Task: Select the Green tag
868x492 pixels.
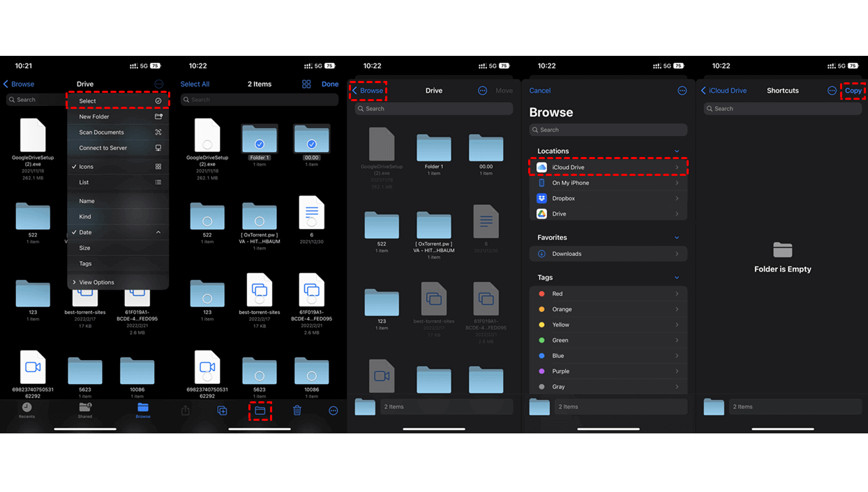Action: tap(608, 341)
